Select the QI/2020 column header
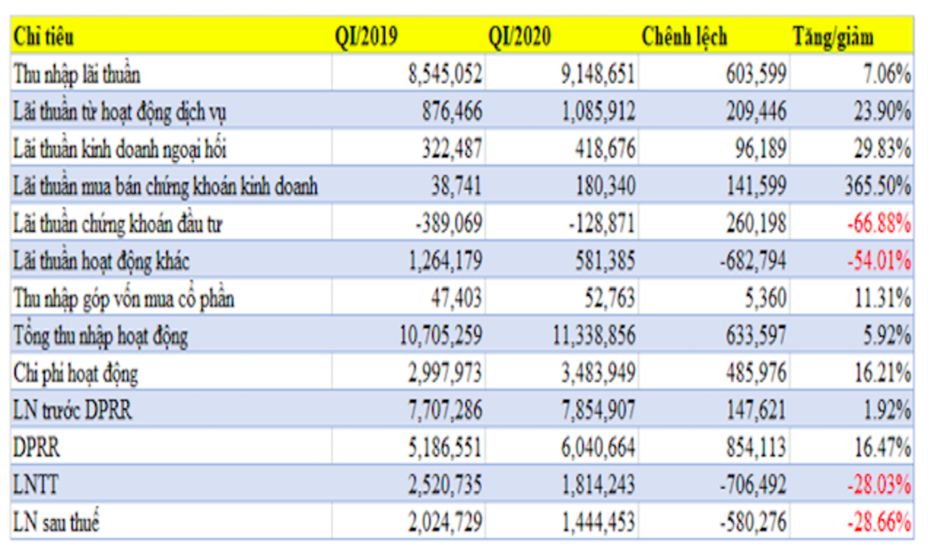The height and width of the screenshot is (560, 934). click(519, 37)
